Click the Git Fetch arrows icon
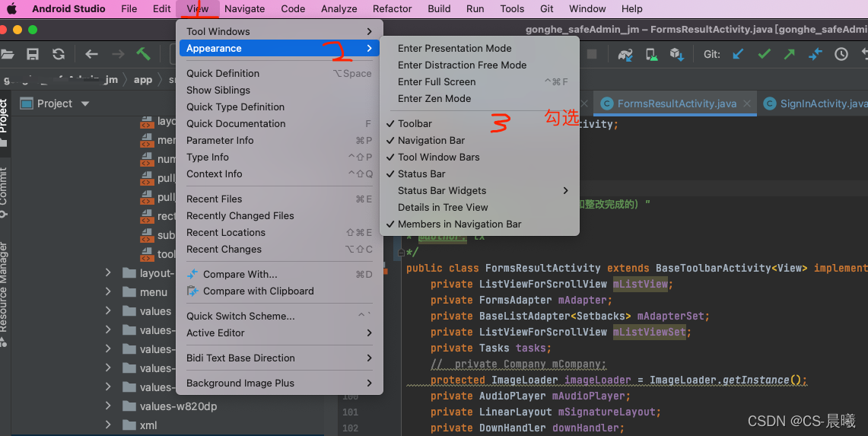The height and width of the screenshot is (436, 868). (x=816, y=54)
